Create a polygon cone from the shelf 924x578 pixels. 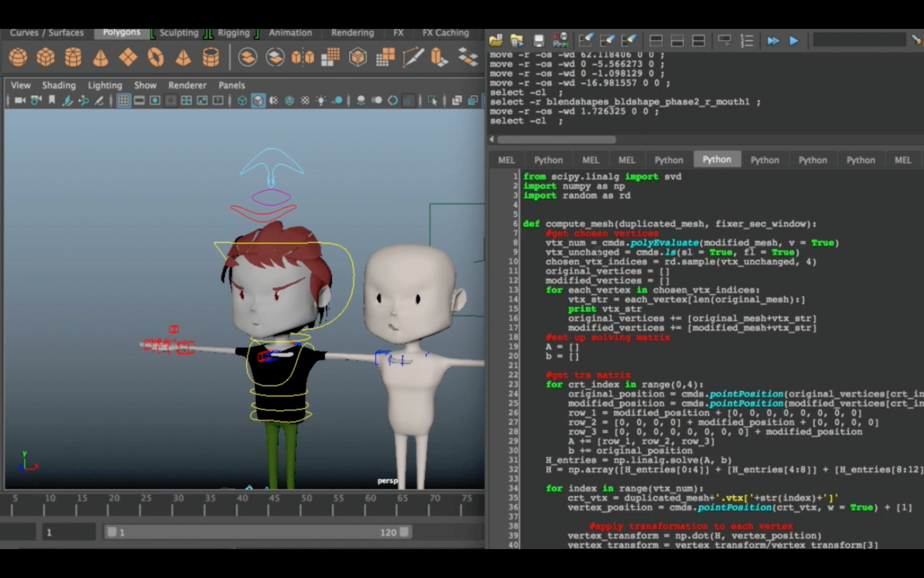coord(101,57)
